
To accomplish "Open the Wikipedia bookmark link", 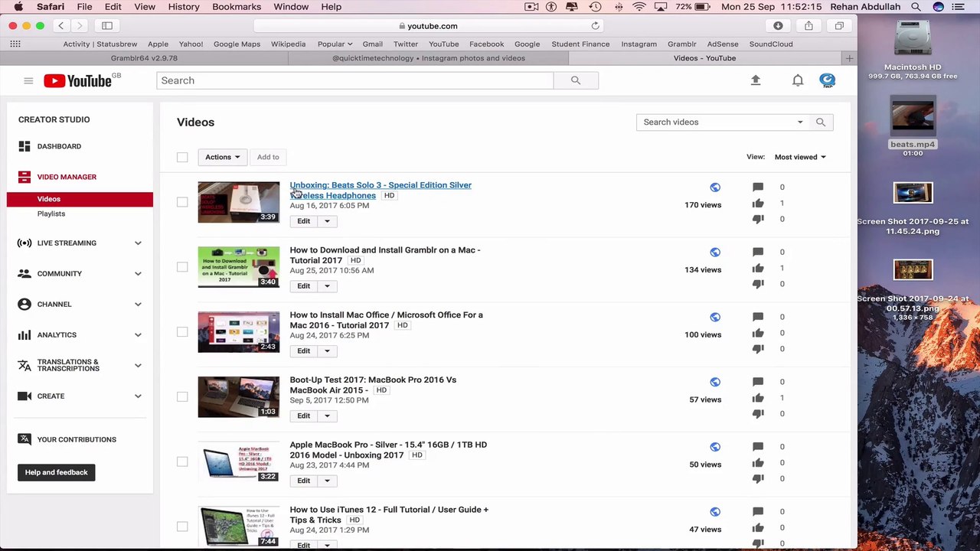I will [288, 44].
